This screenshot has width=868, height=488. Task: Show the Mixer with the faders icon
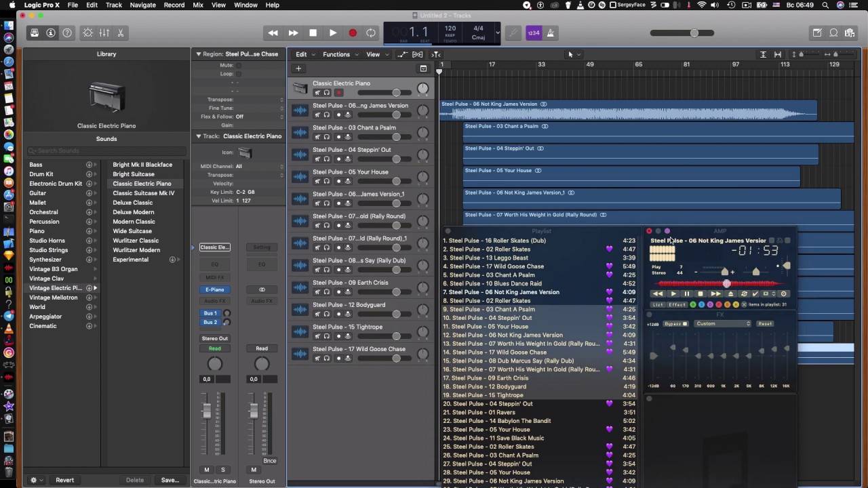[x=104, y=33]
